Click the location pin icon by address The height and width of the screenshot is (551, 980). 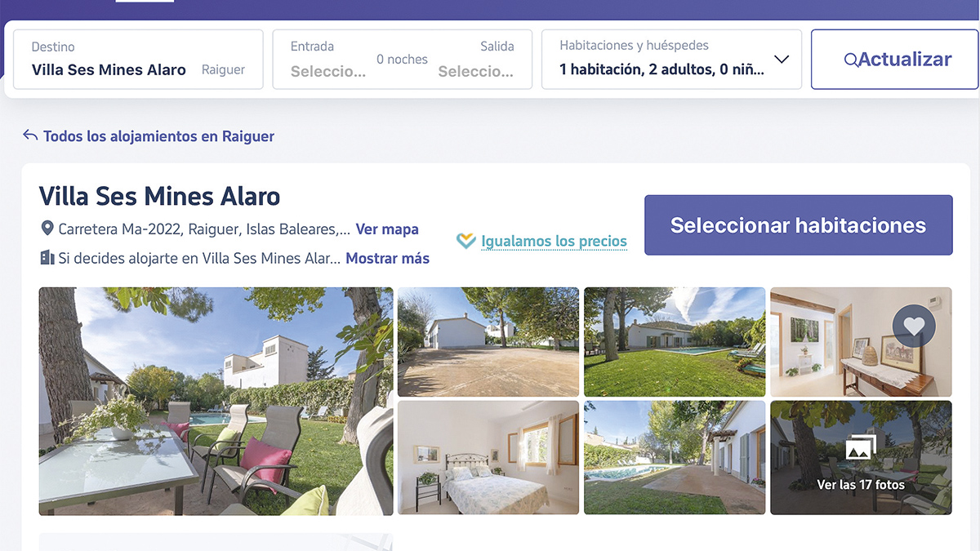[47, 229]
